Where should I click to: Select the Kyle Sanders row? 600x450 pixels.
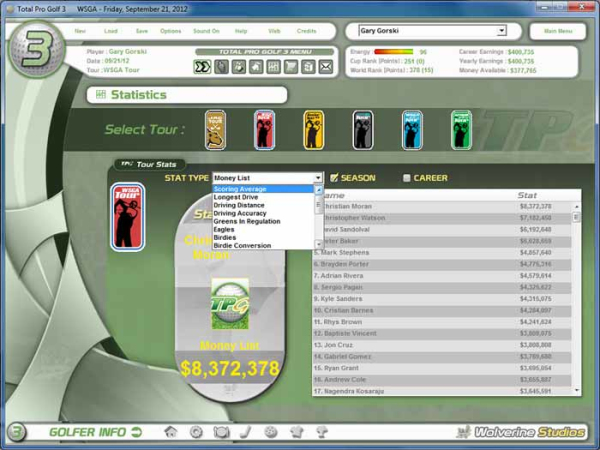(442, 299)
